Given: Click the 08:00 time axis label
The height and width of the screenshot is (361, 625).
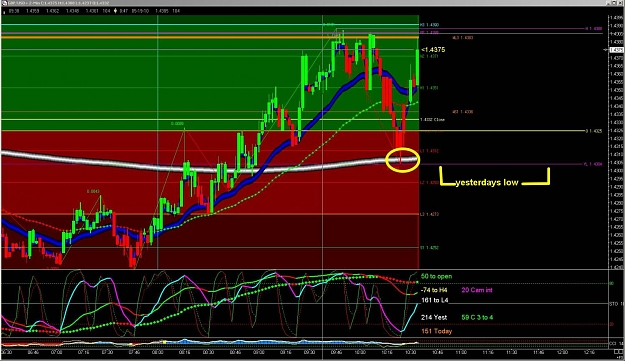Looking at the screenshot, I should (x=158, y=353).
